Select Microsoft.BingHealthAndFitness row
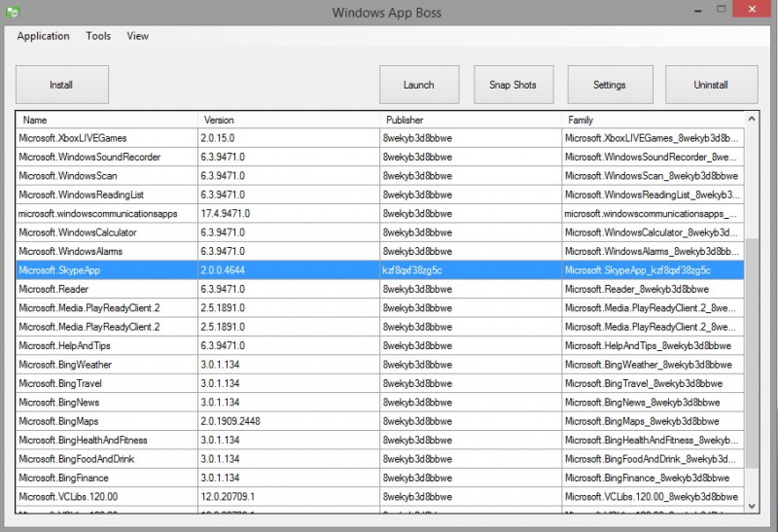This screenshot has width=778, height=532. [x=380, y=440]
